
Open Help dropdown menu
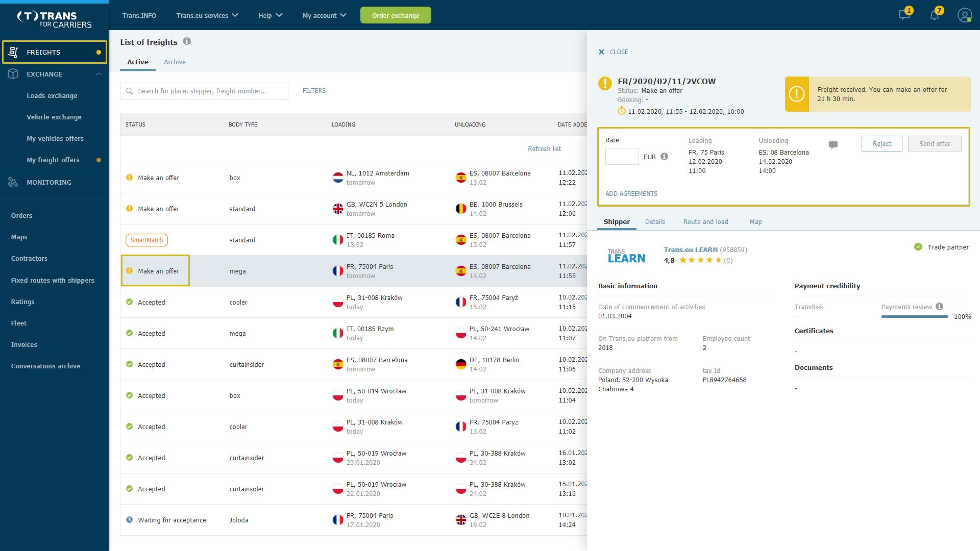[270, 15]
